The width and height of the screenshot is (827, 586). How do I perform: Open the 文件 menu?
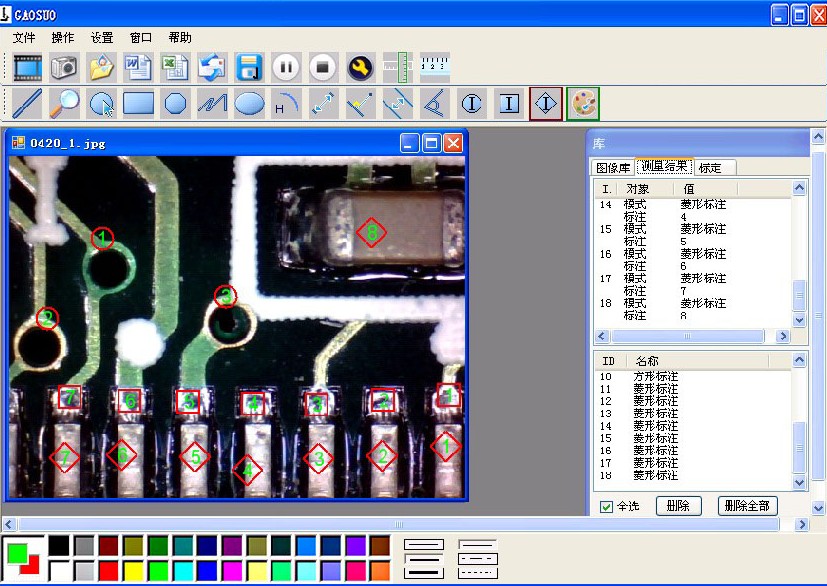pyautogui.click(x=24, y=38)
